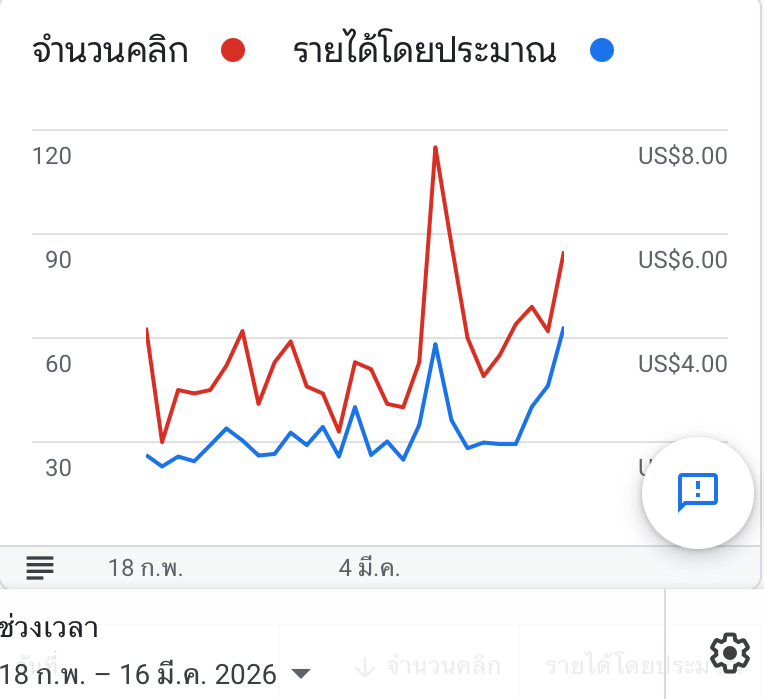Click the lines icon below chart
This screenshot has width=764, height=699.
click(x=40, y=568)
